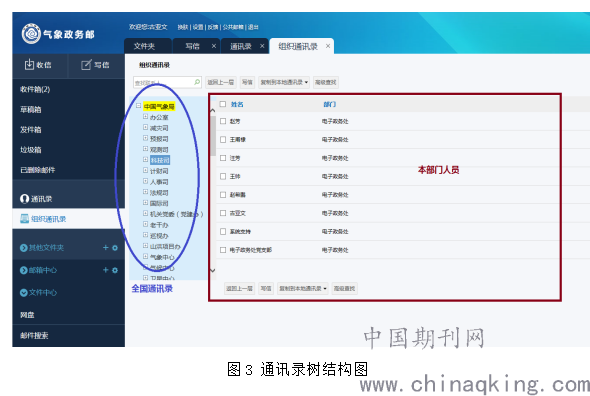Image resolution: width=590 pixels, height=396 pixels.
Task: Expand the 预报司 tree node
Action: click(146, 138)
